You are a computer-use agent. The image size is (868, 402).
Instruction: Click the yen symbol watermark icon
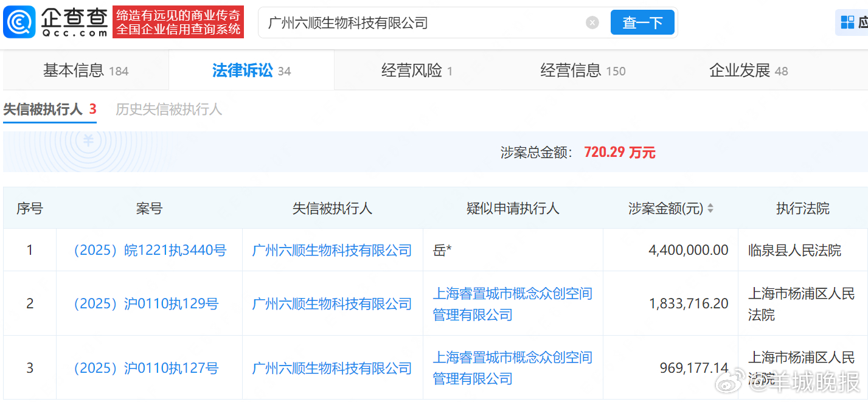tap(87, 140)
